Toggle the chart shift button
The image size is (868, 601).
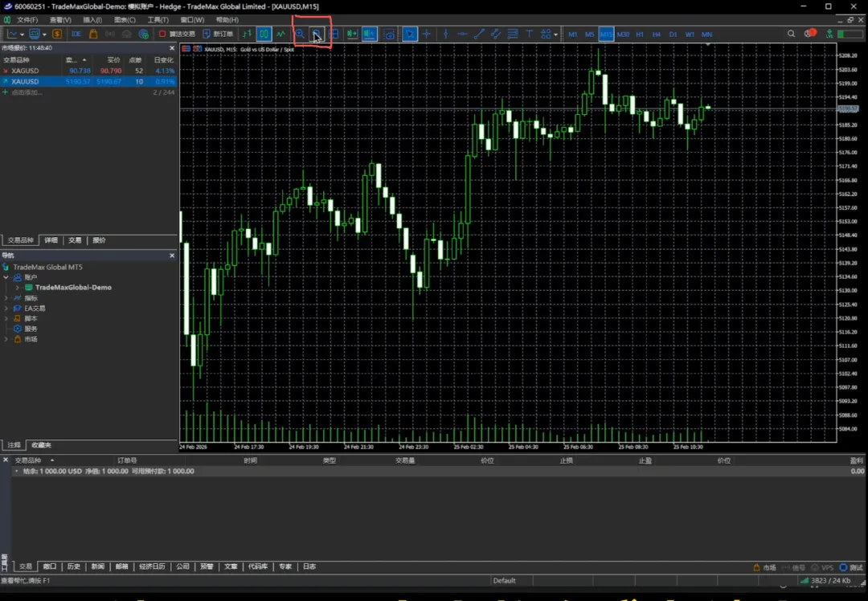[x=369, y=35]
